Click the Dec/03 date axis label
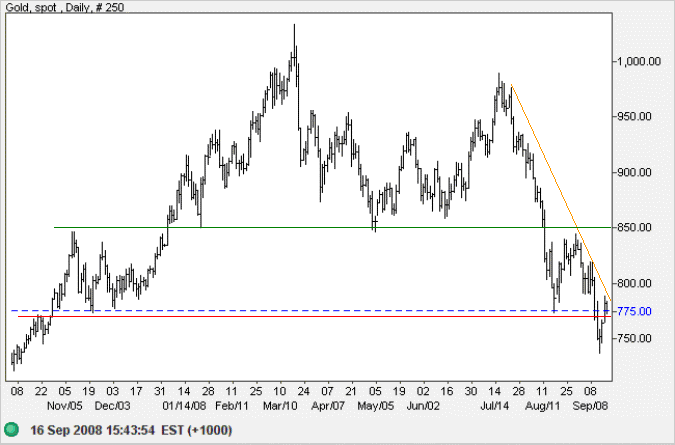 tap(112, 405)
